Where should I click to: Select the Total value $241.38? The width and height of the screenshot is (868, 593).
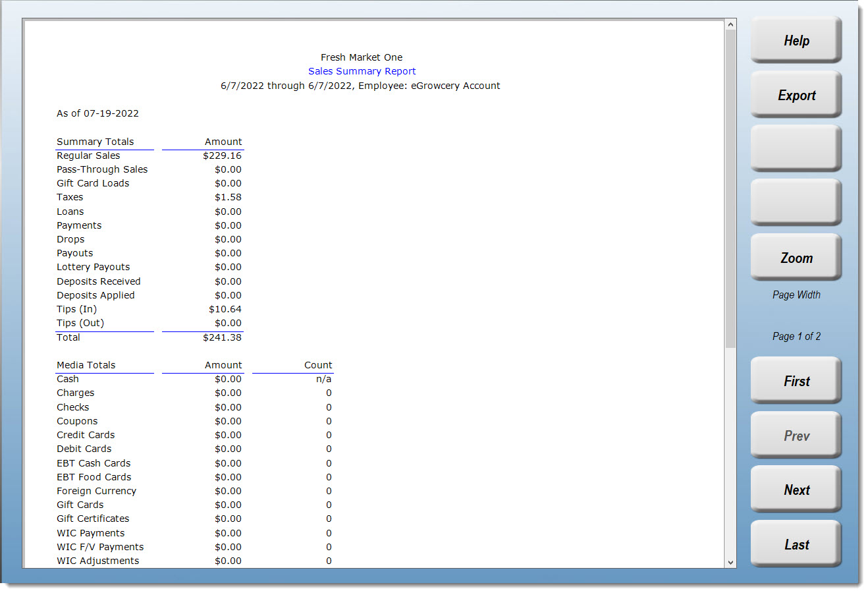click(222, 337)
